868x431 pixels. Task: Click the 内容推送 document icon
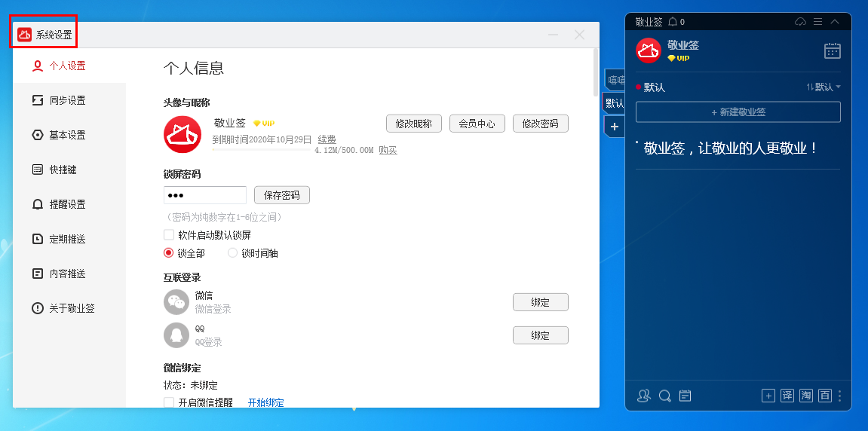[x=38, y=274]
